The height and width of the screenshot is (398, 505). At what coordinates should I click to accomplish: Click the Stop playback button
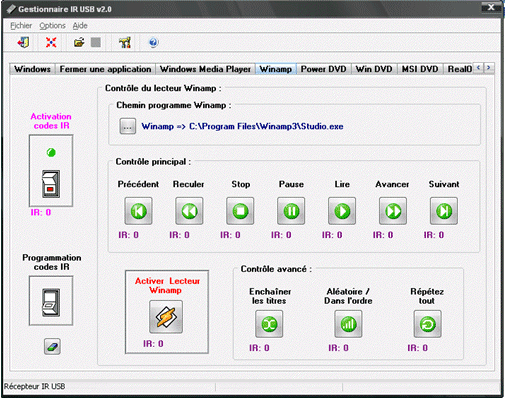tap(240, 211)
